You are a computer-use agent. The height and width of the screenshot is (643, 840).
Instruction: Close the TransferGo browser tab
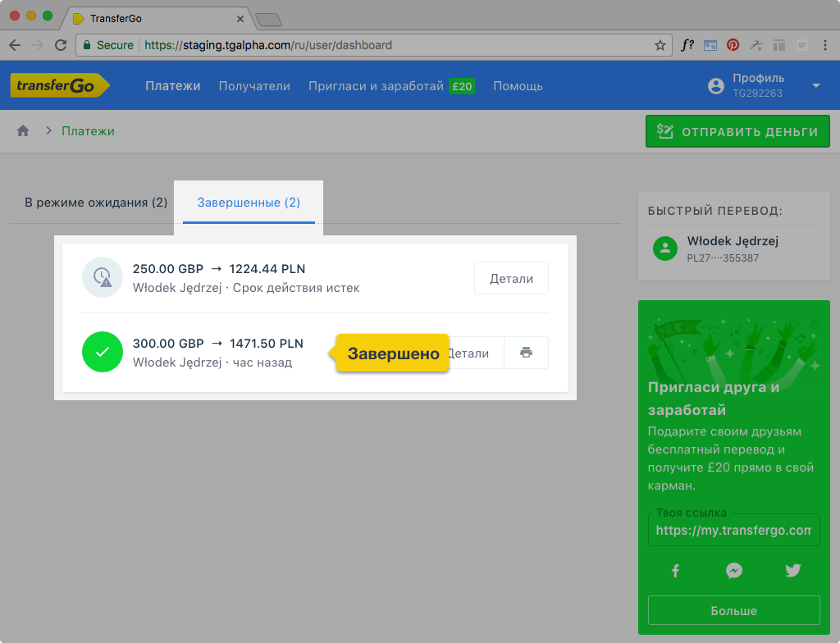(240, 19)
